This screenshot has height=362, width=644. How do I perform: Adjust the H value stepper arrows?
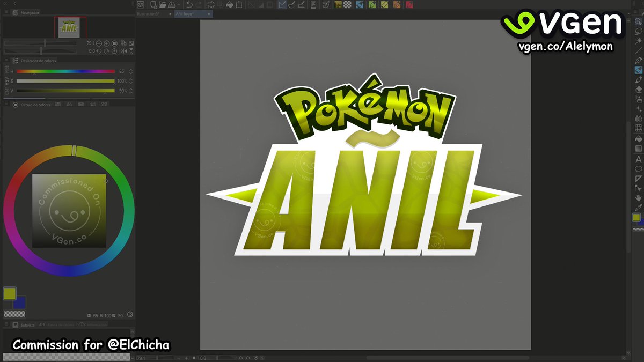(x=131, y=71)
